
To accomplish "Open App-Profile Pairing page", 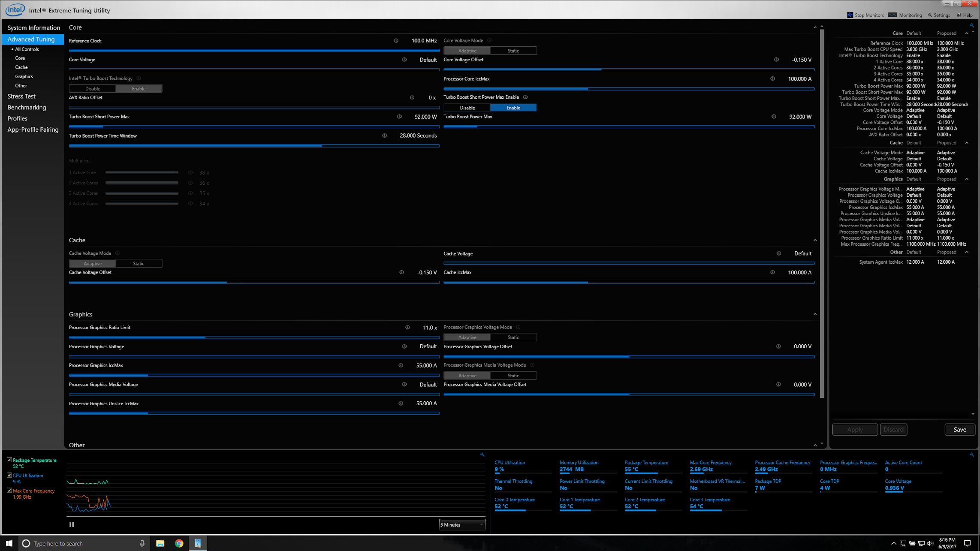I will click(x=33, y=129).
